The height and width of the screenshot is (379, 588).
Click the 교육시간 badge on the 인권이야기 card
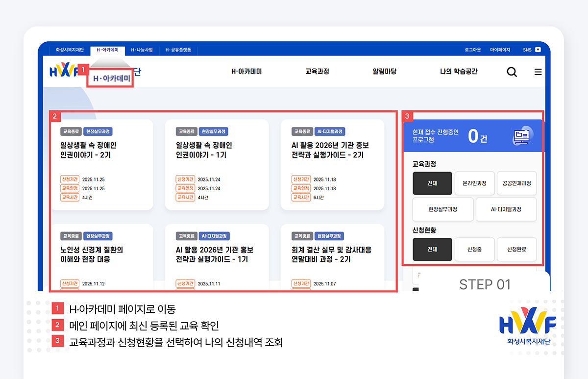click(x=69, y=197)
